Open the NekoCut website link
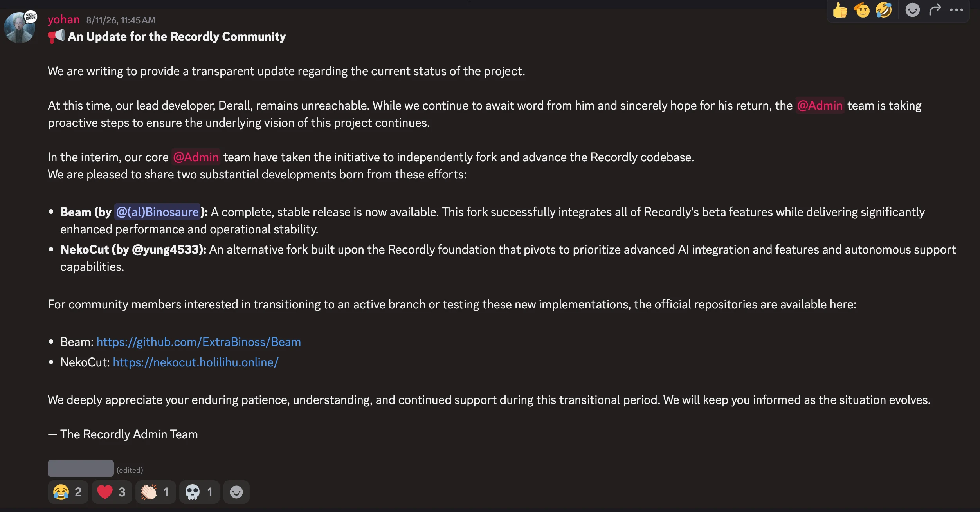Screen dimensions: 980x512 point(196,362)
